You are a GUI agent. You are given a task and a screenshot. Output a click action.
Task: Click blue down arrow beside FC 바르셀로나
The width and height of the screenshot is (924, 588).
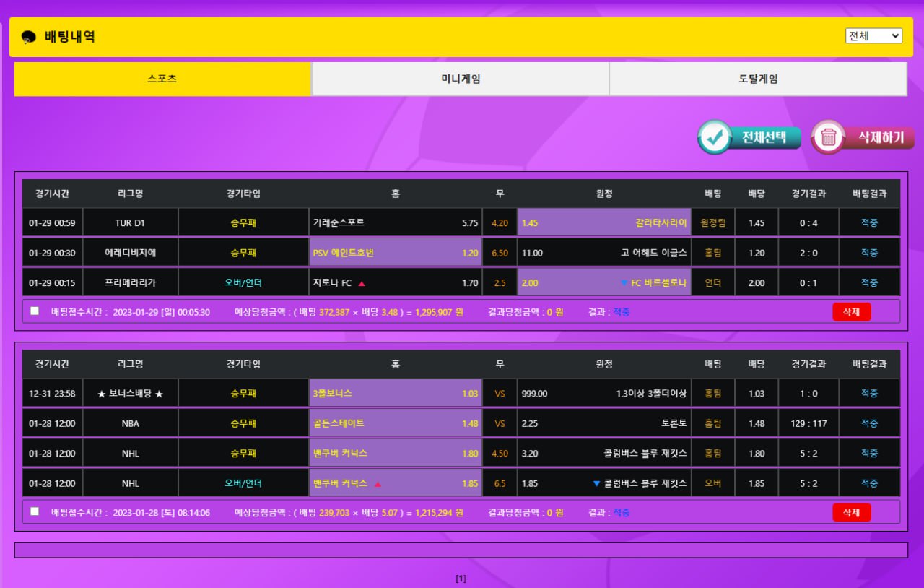point(624,283)
